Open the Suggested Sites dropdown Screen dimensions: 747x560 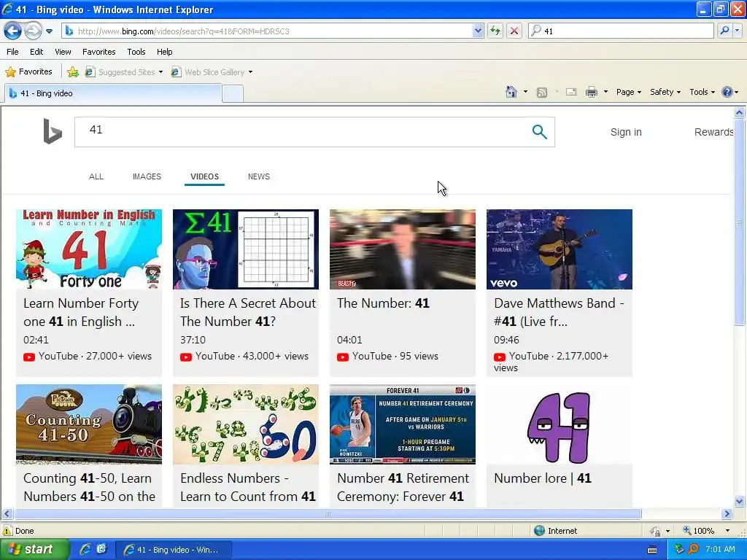tap(124, 72)
